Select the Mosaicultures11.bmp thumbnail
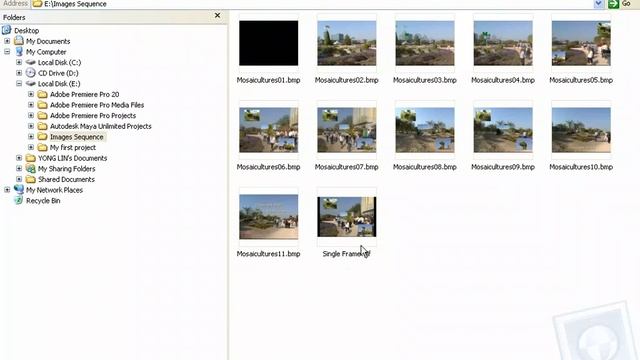The width and height of the screenshot is (640, 360). [x=269, y=217]
